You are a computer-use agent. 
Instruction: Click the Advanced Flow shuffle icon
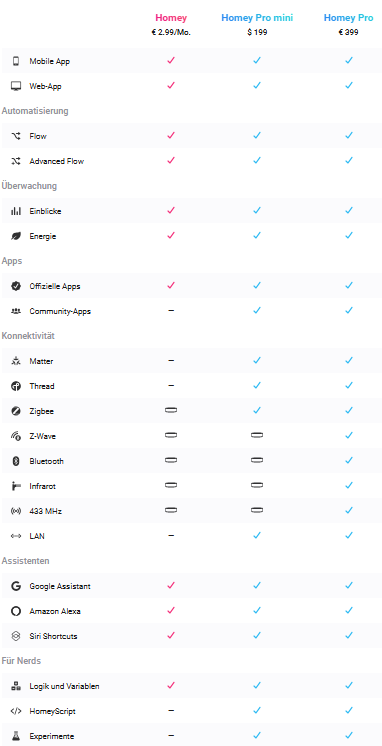coord(16,161)
